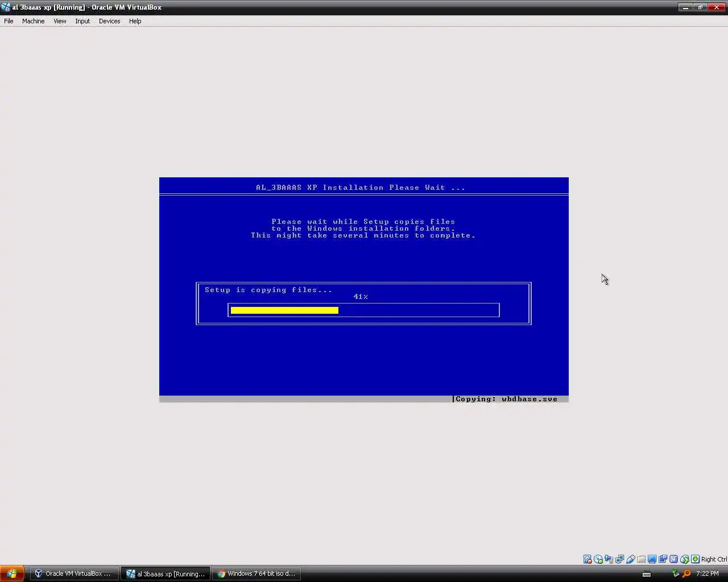Click the Right Ctrl host key label
The height and width of the screenshot is (582, 728).
point(714,559)
